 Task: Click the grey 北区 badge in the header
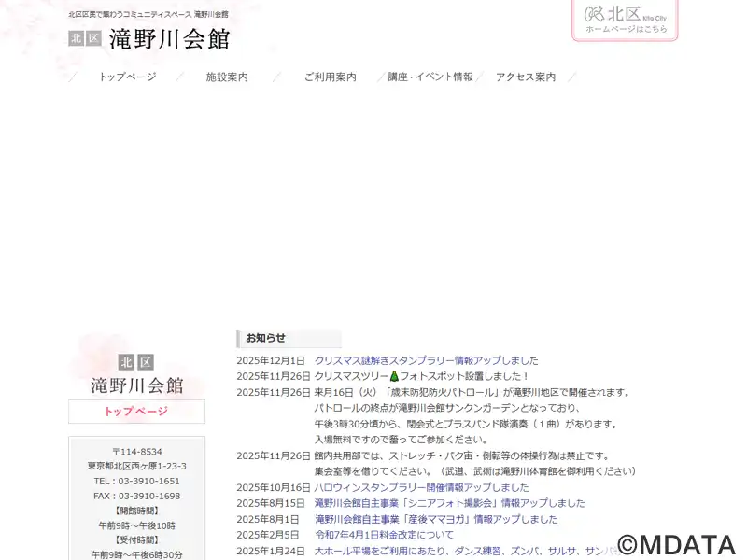click(84, 39)
